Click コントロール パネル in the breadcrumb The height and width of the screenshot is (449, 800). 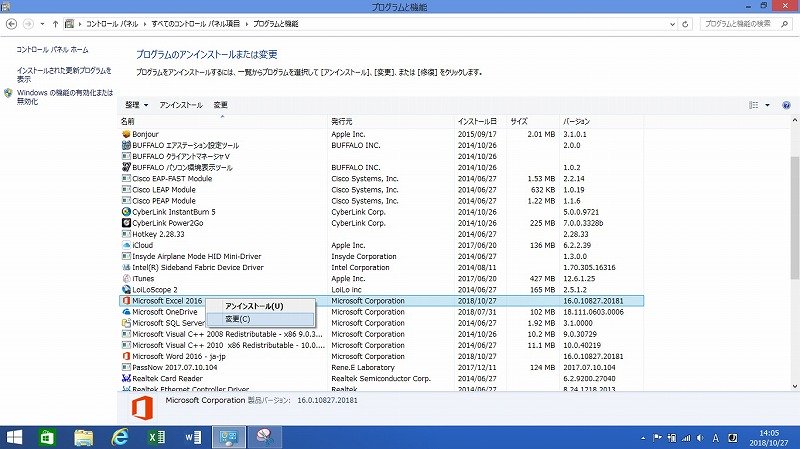[112, 24]
